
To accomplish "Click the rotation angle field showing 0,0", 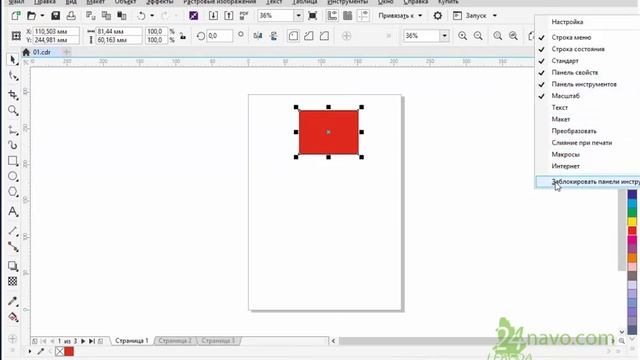I will coord(219,36).
